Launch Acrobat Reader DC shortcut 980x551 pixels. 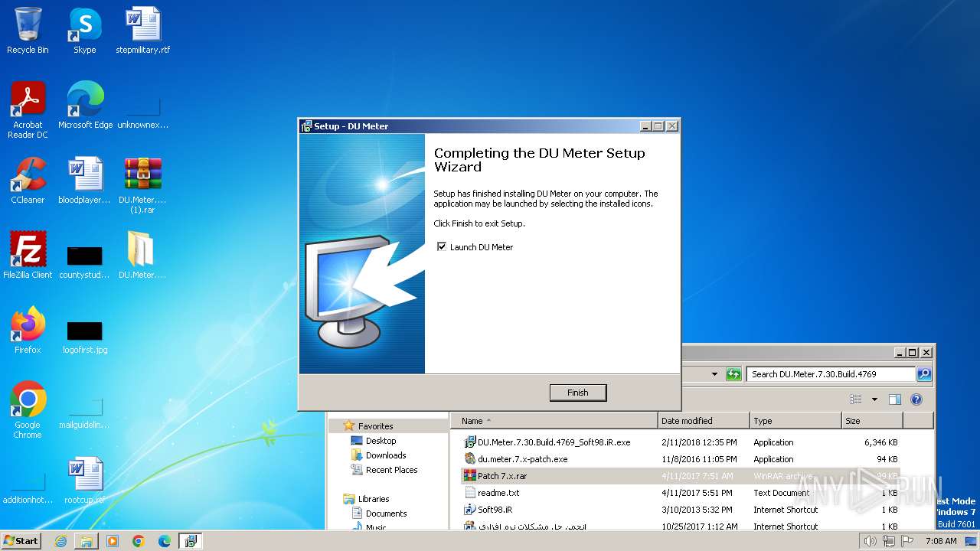pos(28,110)
